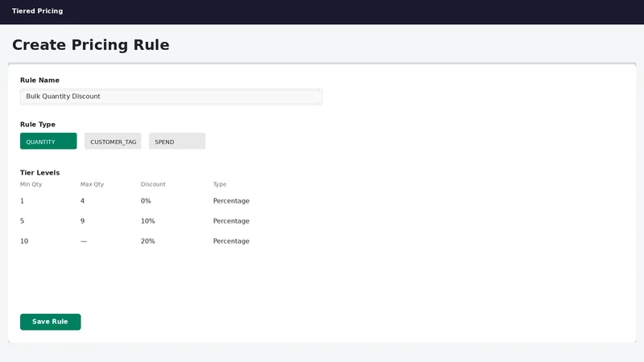Click the 10% discount value
The width and height of the screenshot is (644, 362).
[x=148, y=220]
